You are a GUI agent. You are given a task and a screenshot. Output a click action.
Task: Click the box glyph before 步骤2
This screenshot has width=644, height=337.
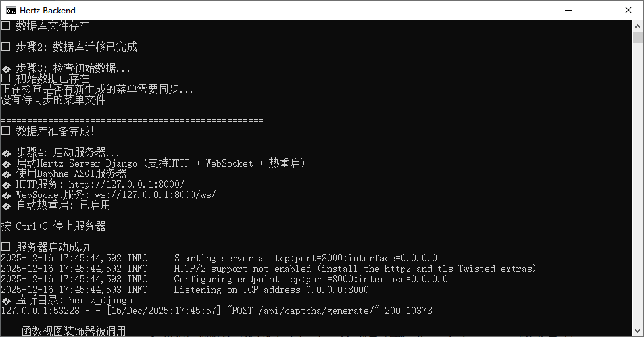coord(5,47)
